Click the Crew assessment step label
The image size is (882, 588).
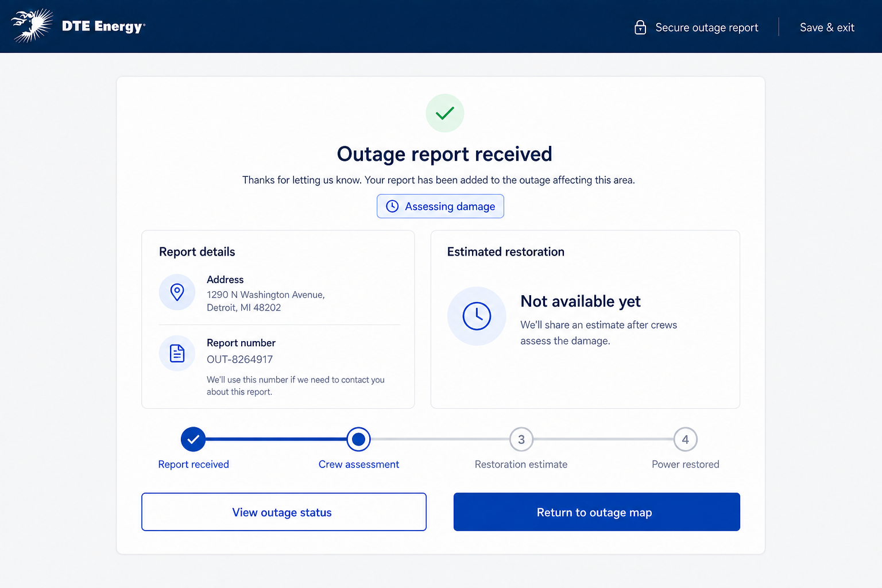359,464
